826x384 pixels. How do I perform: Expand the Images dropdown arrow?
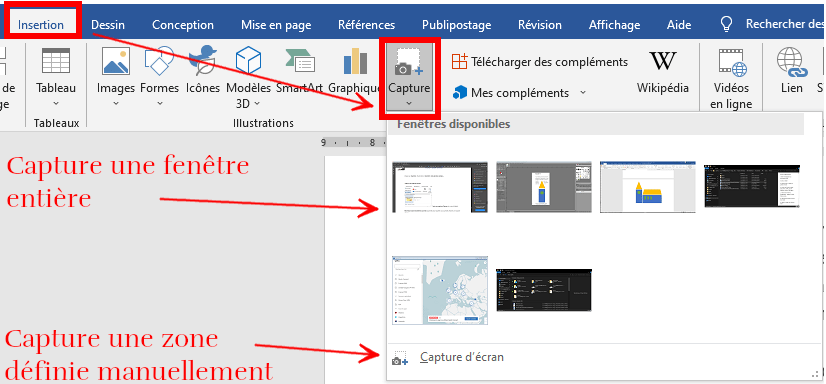click(x=116, y=103)
